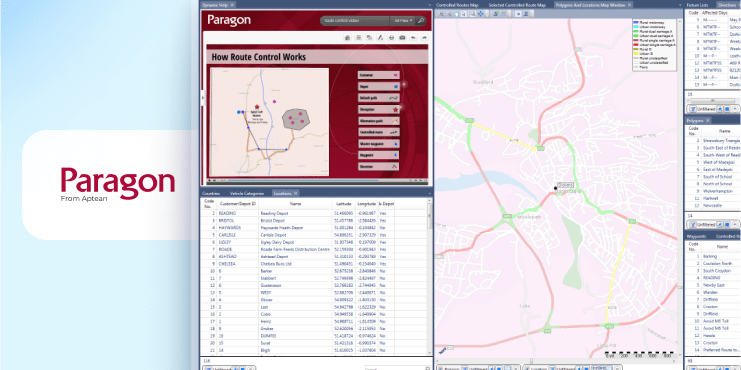Click the help search input field
Viewport: 741px width, 370px height.
(x=355, y=21)
